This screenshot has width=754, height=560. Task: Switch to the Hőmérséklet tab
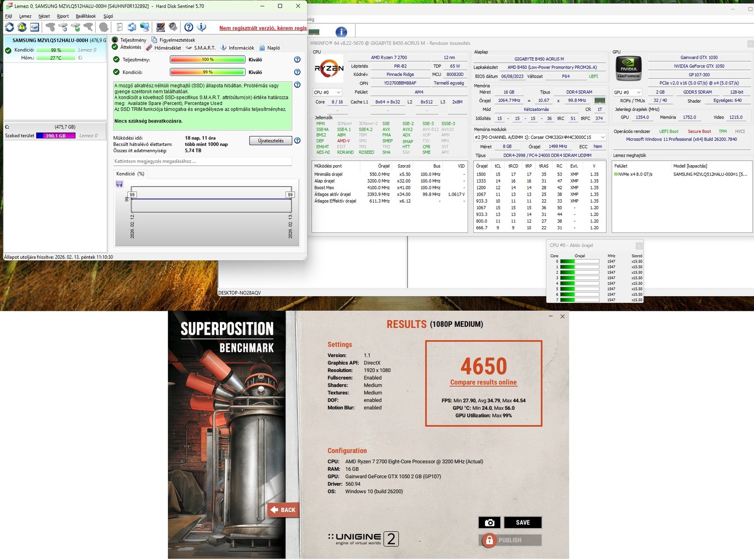163,48
